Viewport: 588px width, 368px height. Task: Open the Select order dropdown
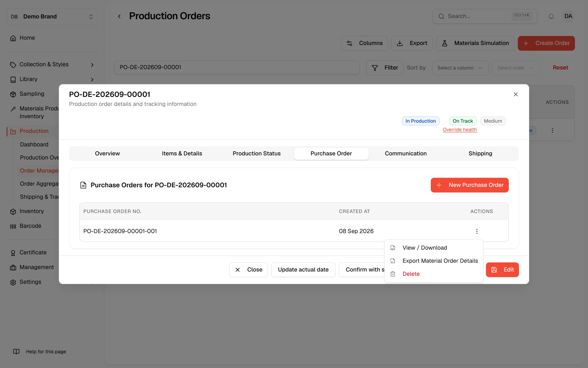coord(516,68)
